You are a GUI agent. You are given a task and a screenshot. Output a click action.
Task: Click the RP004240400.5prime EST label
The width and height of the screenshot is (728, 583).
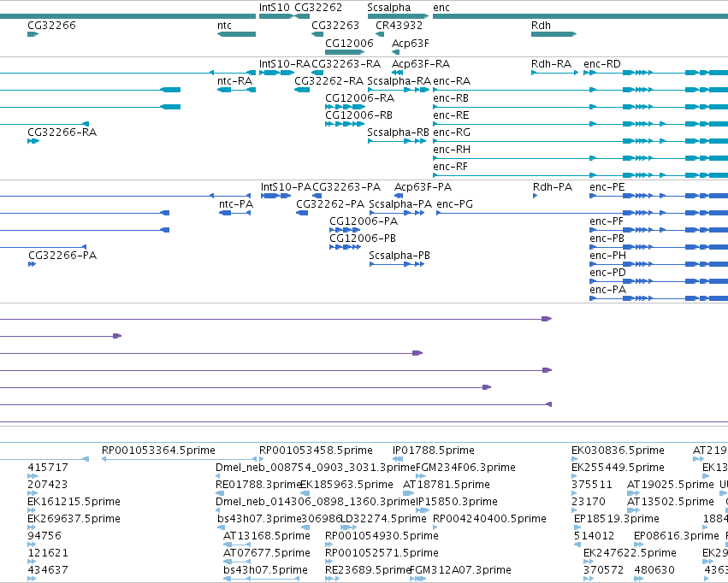pos(489,519)
